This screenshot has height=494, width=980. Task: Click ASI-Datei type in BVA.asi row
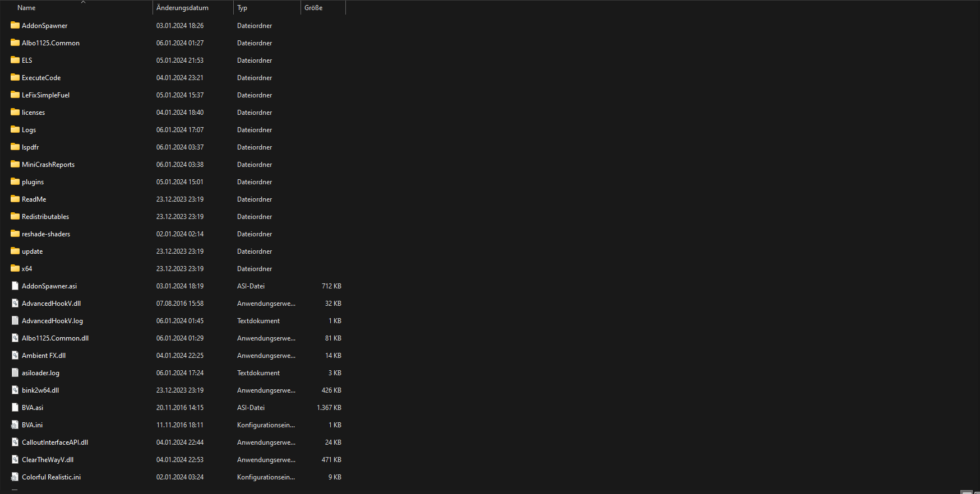pos(251,408)
